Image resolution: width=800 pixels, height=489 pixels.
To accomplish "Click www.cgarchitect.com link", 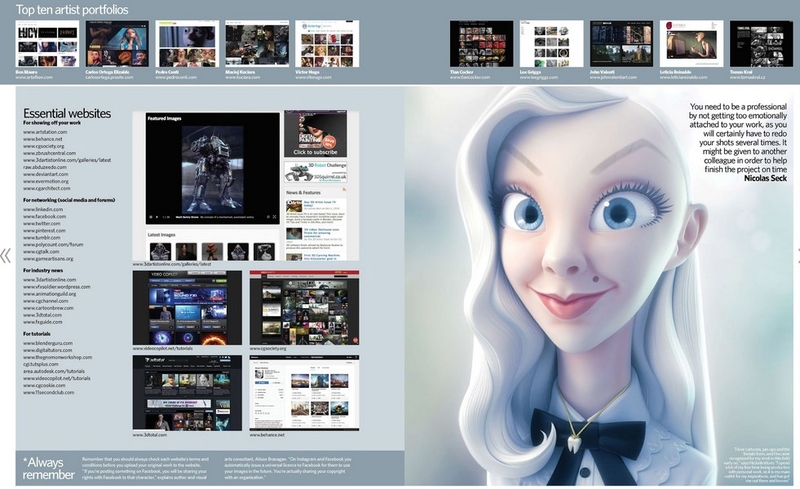I will pyautogui.click(x=46, y=188).
